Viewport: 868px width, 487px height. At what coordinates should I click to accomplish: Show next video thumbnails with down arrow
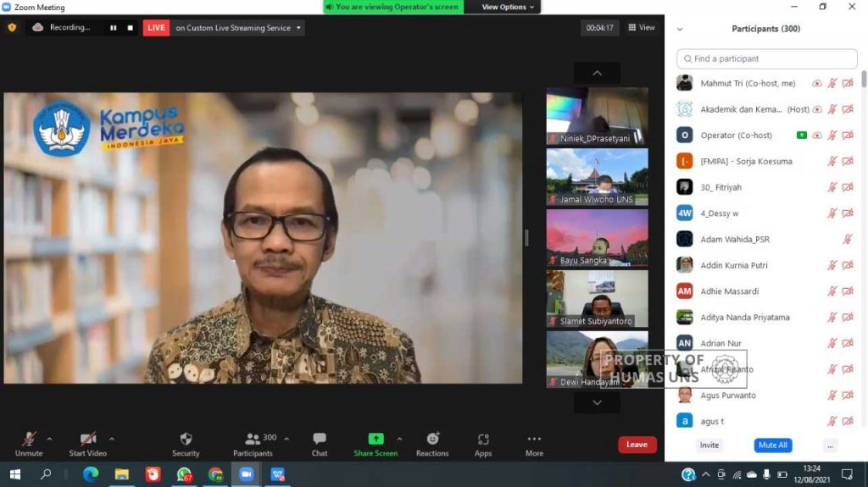coord(598,402)
